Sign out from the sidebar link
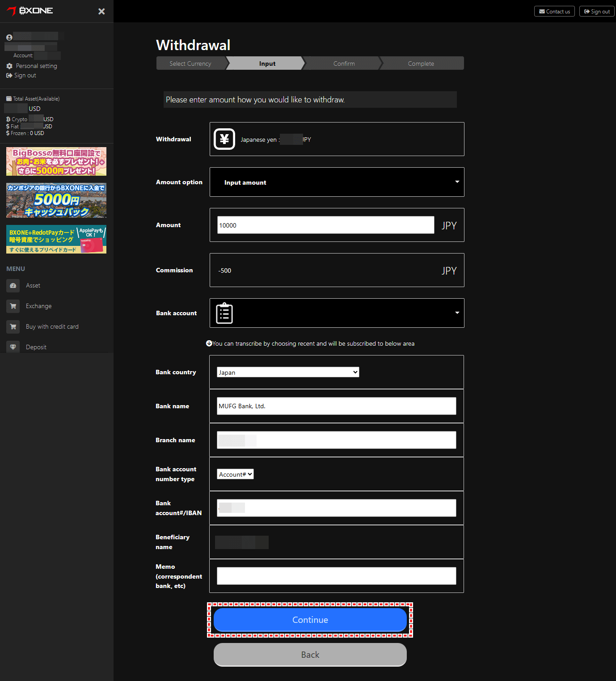Viewport: 616px width, 681px height. point(21,75)
